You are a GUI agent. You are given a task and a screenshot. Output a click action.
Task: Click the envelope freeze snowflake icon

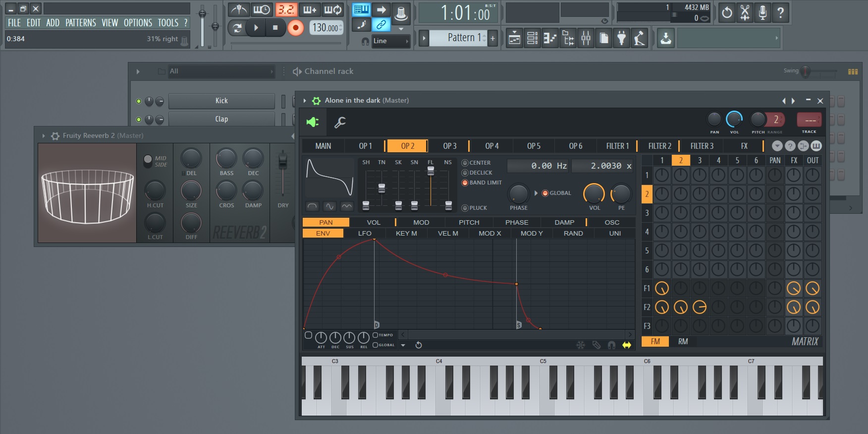pyautogui.click(x=581, y=345)
